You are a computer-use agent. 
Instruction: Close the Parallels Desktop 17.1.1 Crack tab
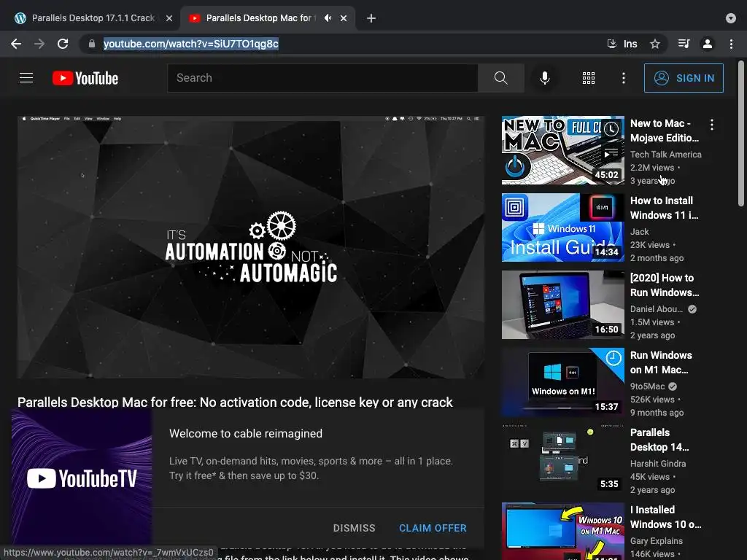point(169,18)
